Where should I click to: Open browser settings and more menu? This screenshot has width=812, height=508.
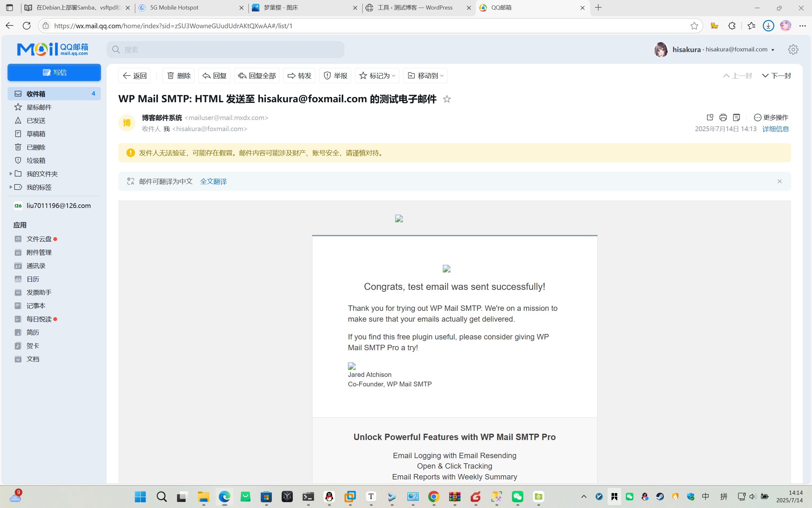click(802, 25)
